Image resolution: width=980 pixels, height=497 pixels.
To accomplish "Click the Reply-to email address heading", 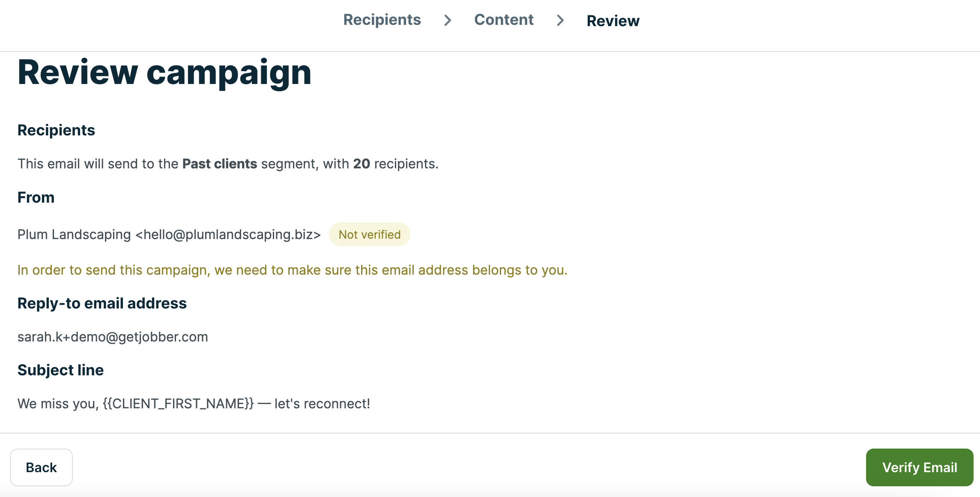I will [x=102, y=303].
